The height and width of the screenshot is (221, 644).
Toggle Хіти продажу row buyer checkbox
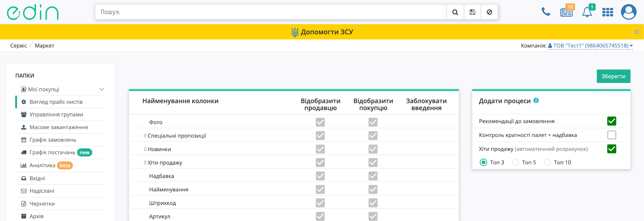point(373,162)
